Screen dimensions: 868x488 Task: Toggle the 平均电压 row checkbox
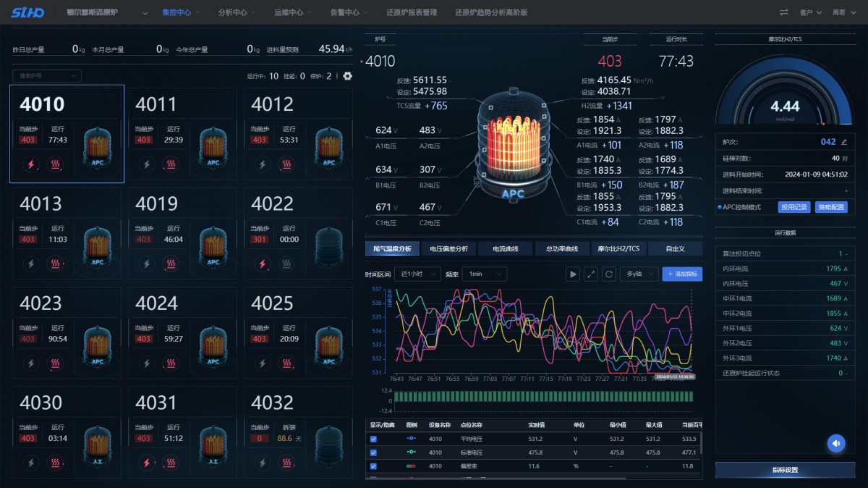click(x=373, y=439)
